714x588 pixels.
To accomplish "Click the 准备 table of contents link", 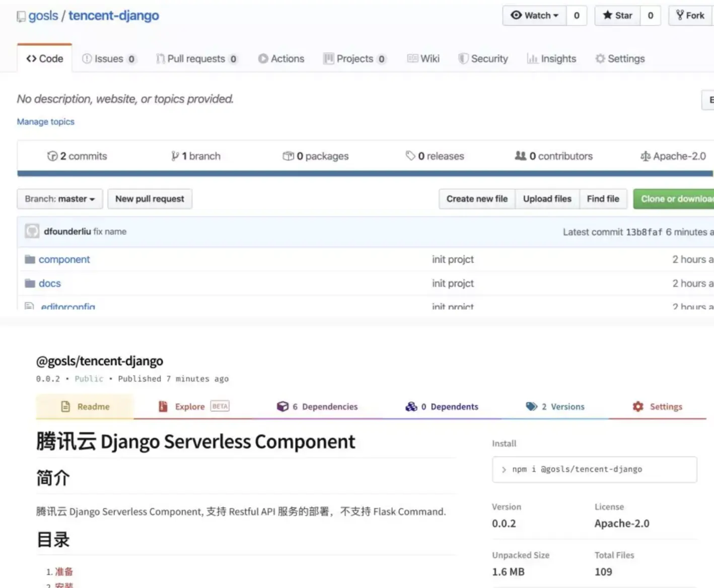I will click(64, 571).
